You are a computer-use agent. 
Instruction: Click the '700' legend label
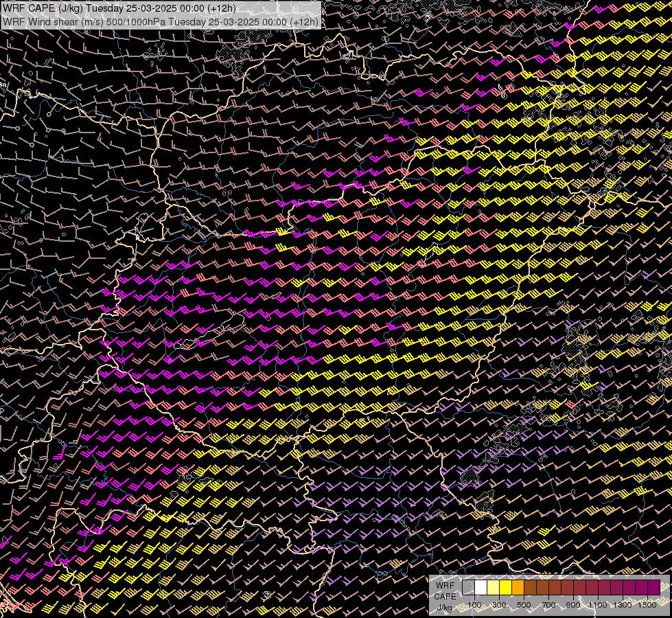tap(548, 605)
